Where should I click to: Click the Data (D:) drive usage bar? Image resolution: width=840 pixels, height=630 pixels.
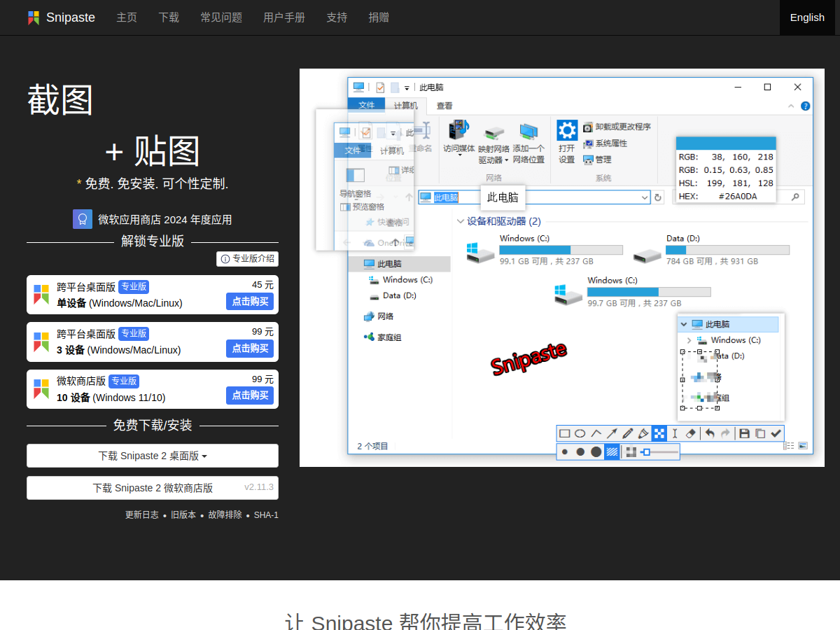728,250
